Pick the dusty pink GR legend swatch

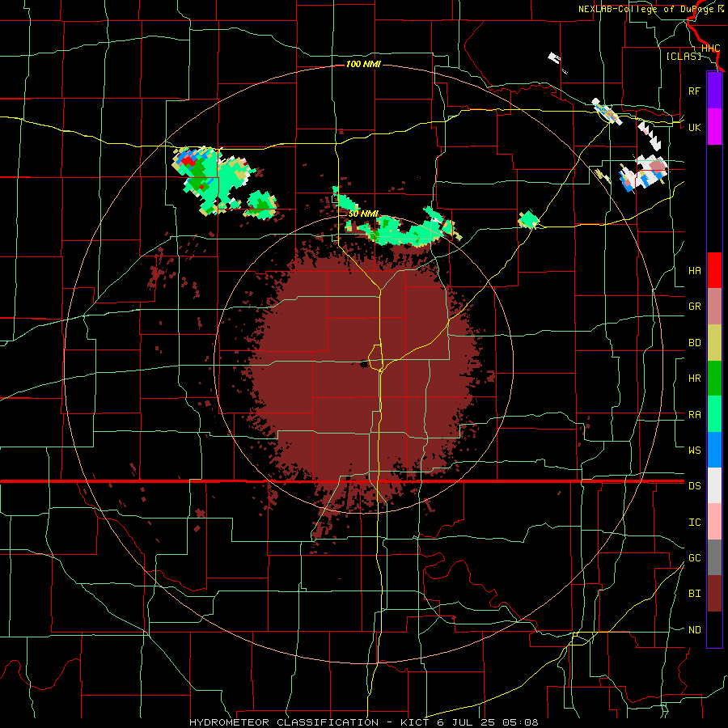(714, 306)
